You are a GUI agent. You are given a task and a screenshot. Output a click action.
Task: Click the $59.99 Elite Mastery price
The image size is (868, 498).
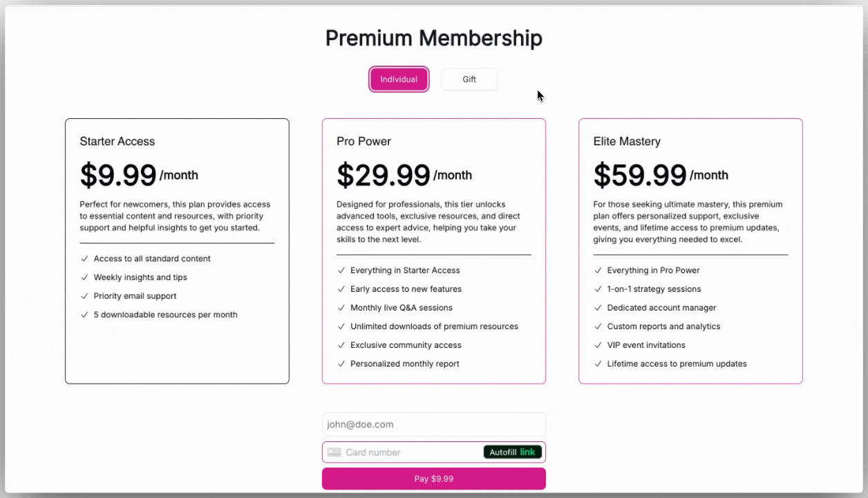pos(640,175)
